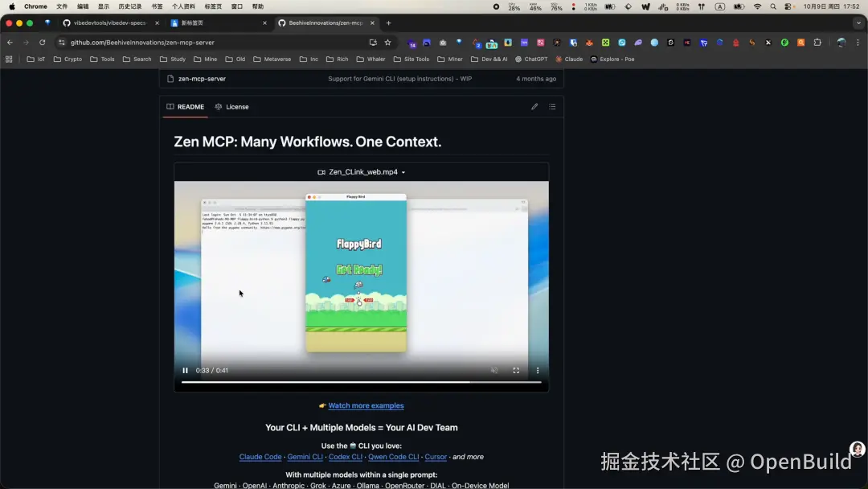Close the BeehiveInnovations/zen-mcp tab
This screenshot has width=868, height=489.
pyautogui.click(x=373, y=23)
